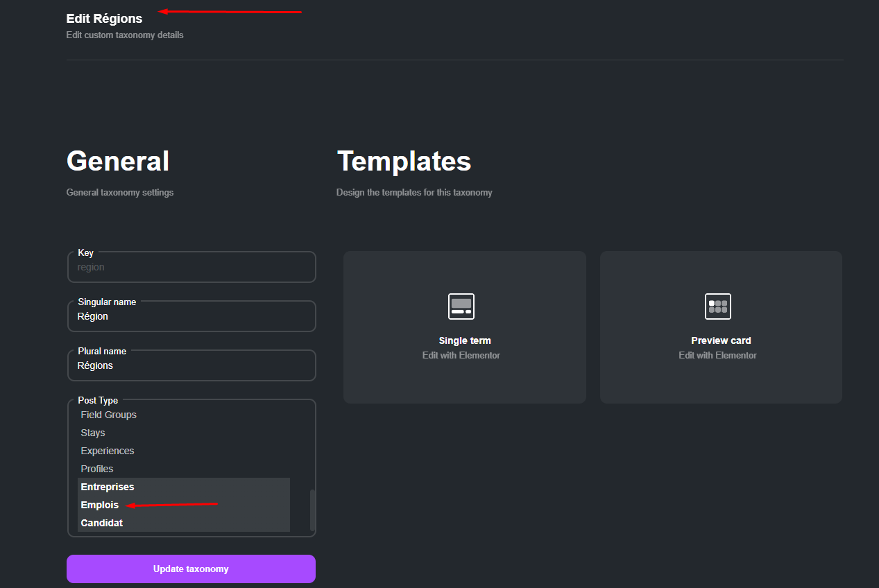This screenshot has height=588, width=879.
Task: Deselect the Entreprises post type
Action: point(107,486)
